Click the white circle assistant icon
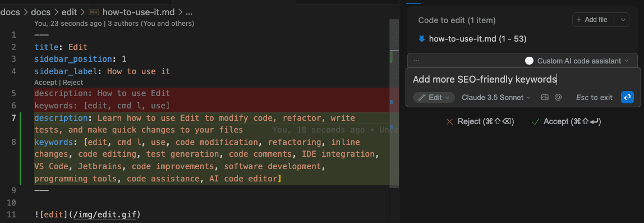This screenshot has height=223, width=644. [x=529, y=61]
